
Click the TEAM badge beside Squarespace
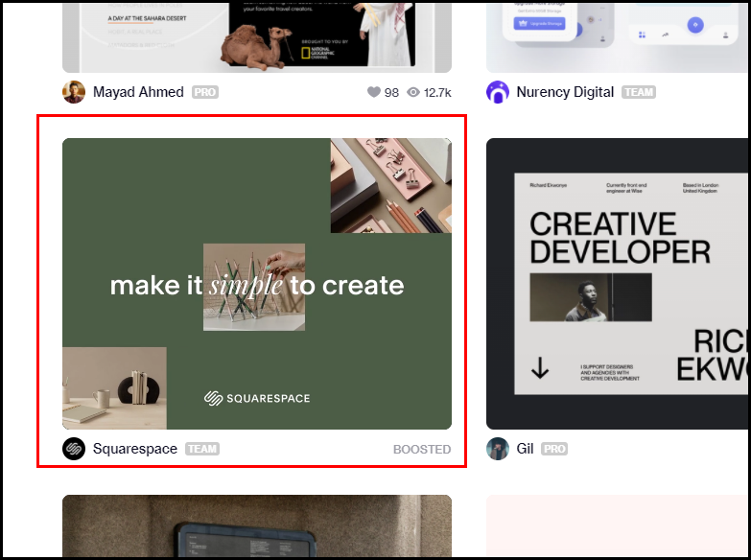click(x=202, y=449)
